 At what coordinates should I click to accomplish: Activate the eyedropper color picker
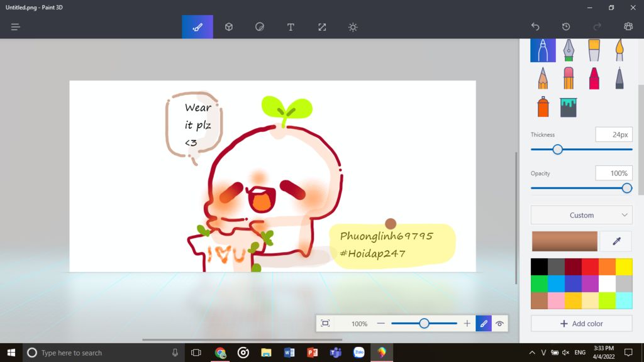tap(615, 241)
